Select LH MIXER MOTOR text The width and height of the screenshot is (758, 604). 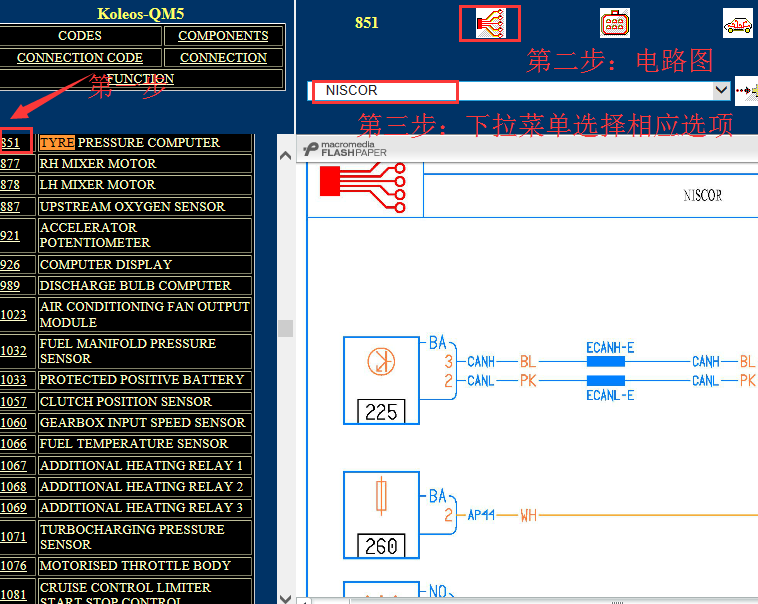[98, 185]
